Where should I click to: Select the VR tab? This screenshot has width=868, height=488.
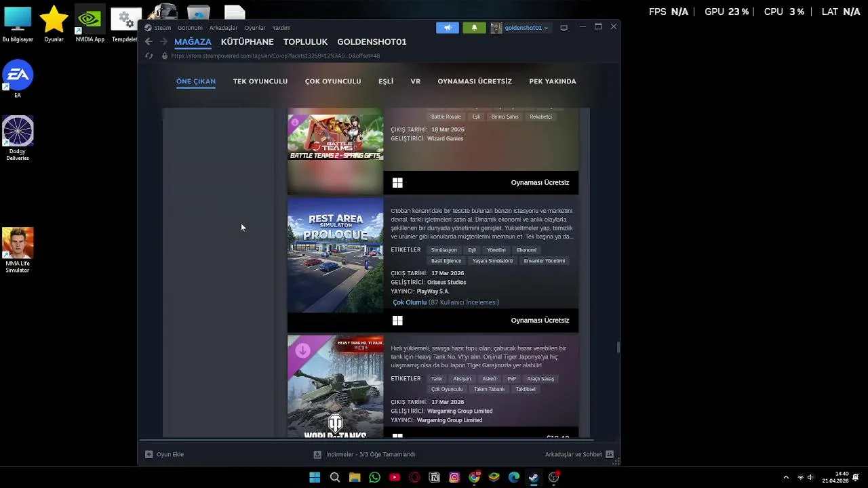(x=416, y=81)
